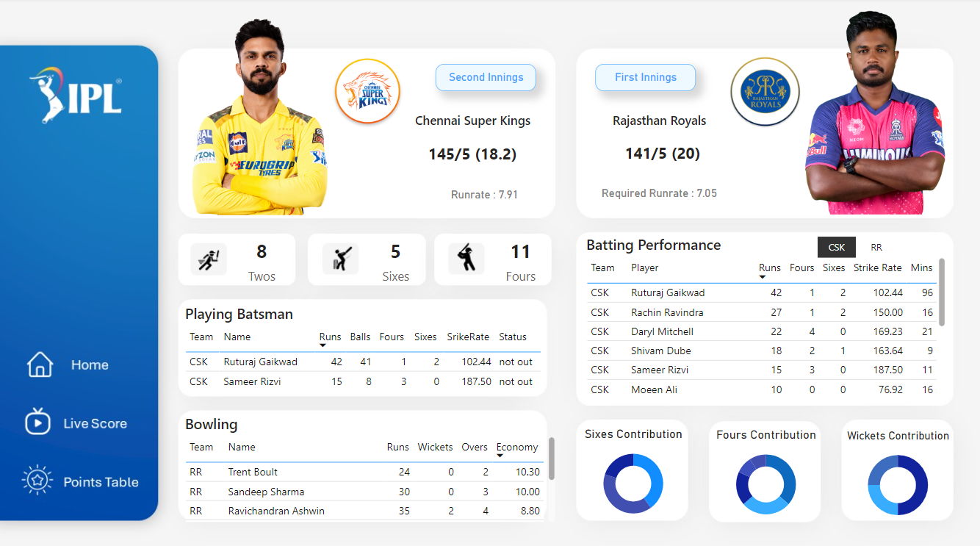Click the 8 Twos card value

pyautogui.click(x=262, y=252)
